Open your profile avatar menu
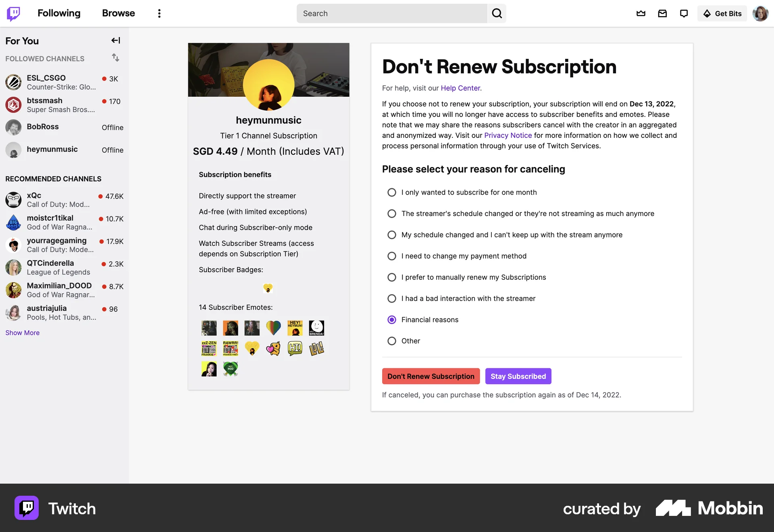Screen dimensions: 774x532 click(761, 13)
